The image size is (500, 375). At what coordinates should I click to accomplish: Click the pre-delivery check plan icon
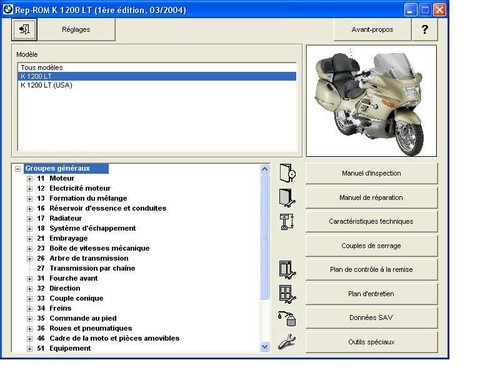(287, 269)
